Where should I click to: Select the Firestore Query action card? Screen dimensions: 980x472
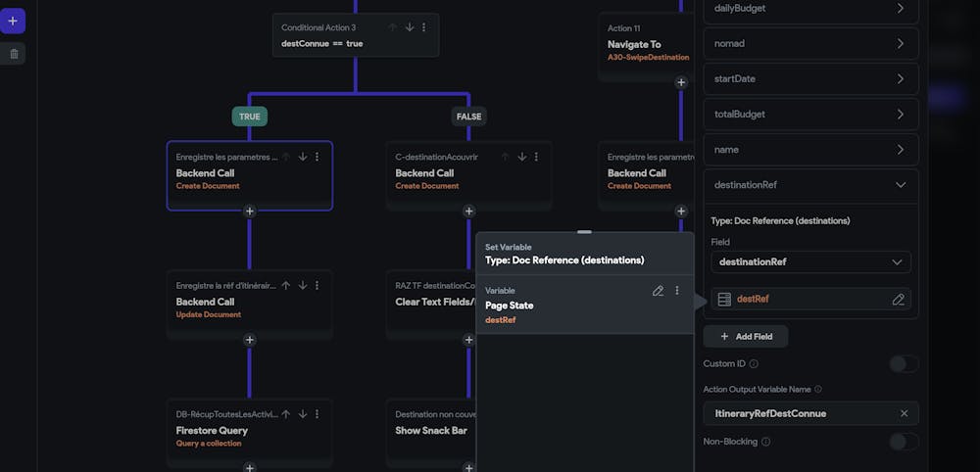(249, 433)
